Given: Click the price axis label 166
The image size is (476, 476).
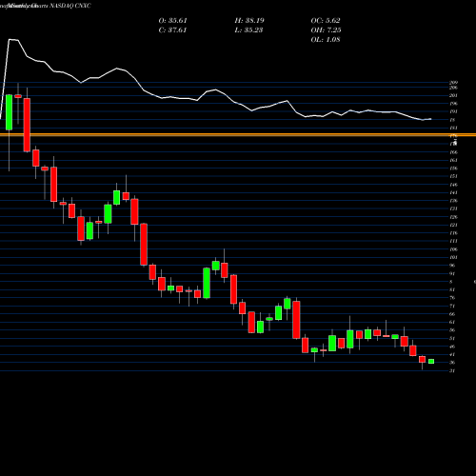Looking at the screenshot, I should tap(453, 152).
